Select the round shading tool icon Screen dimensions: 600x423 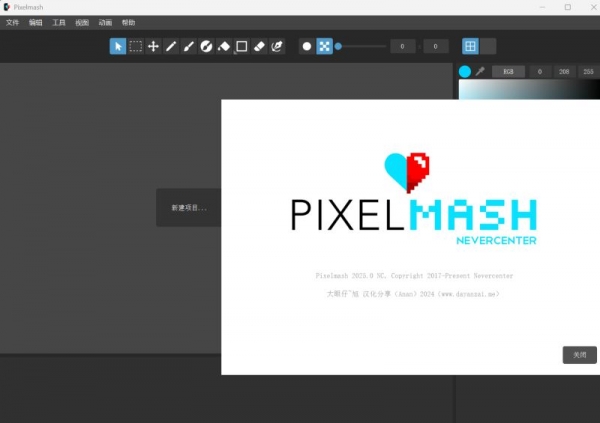tap(206, 46)
